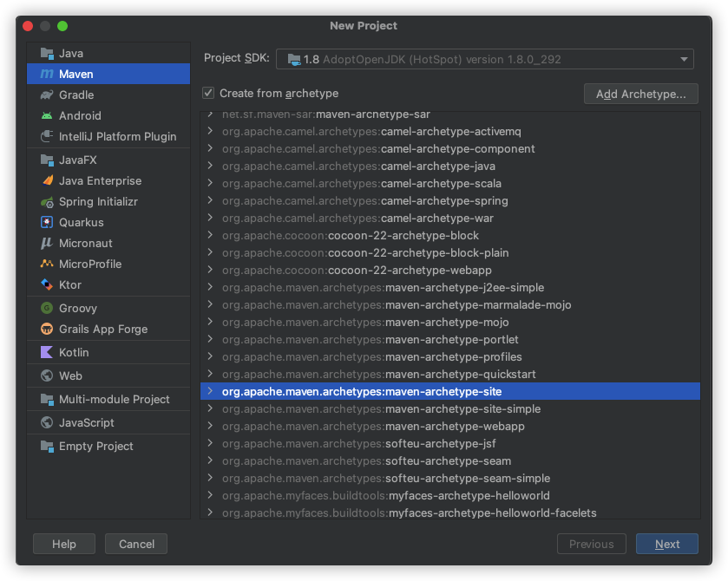Select cocoon-22-archetype-webapp row

449,270
